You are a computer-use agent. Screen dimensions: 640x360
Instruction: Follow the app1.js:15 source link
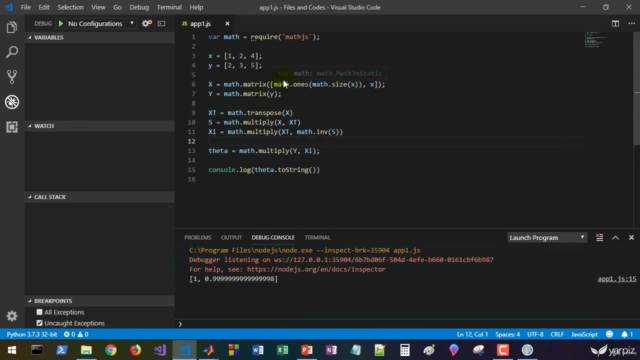617,279
